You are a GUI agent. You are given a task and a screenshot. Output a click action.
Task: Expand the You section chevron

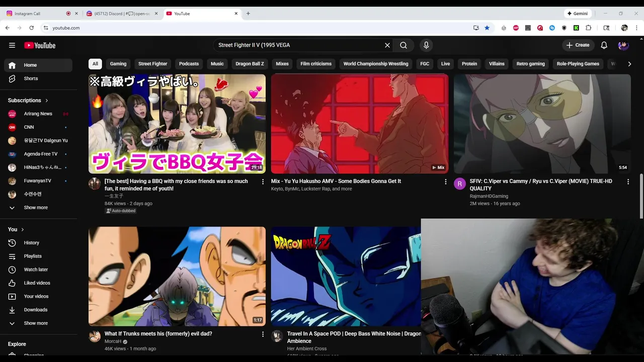point(22,229)
